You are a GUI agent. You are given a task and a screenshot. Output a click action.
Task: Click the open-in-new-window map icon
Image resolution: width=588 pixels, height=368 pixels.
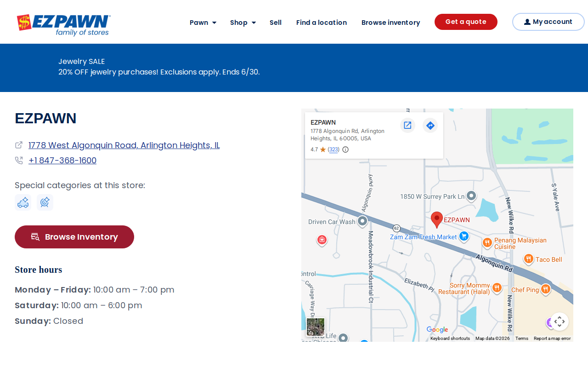click(x=407, y=125)
